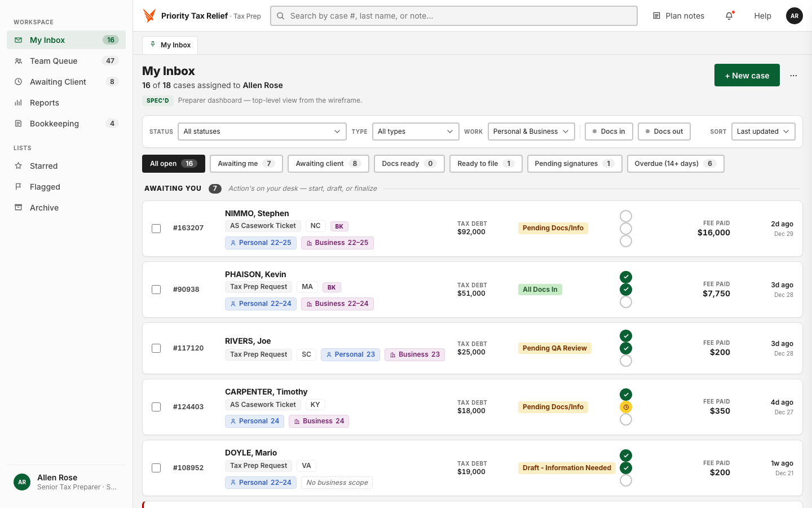
Task: Open the notifications bell
Action: pos(729,16)
